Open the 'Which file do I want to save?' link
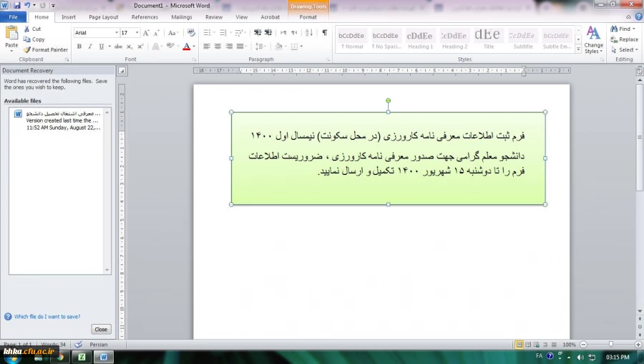Screen dimensions: 644x364 47,316
